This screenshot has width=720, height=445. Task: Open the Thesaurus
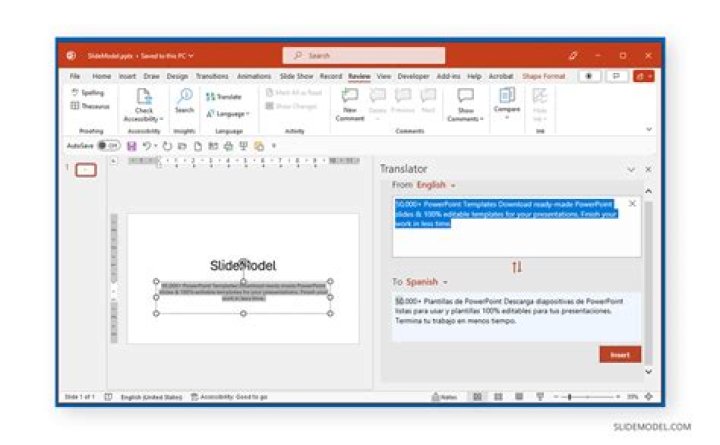coord(90,106)
